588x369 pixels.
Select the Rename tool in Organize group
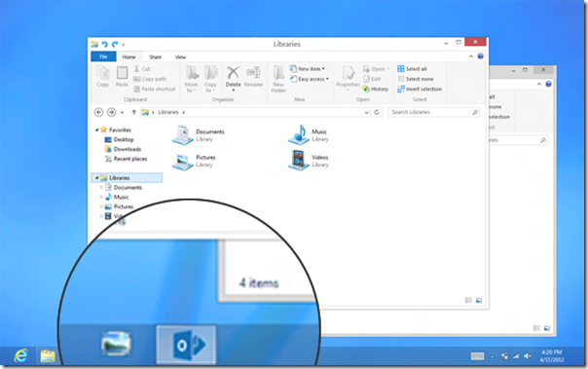click(253, 77)
